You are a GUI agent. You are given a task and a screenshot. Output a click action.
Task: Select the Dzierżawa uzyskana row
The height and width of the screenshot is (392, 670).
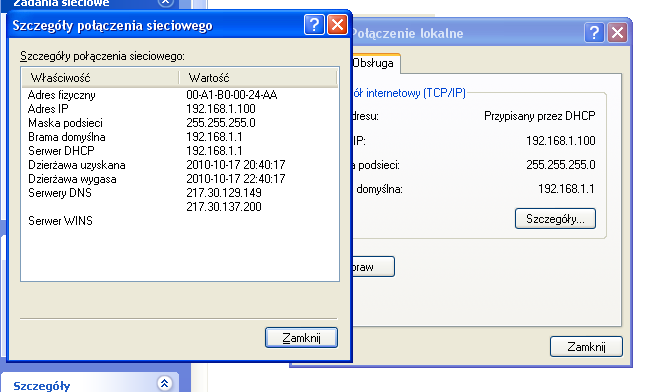180,165
